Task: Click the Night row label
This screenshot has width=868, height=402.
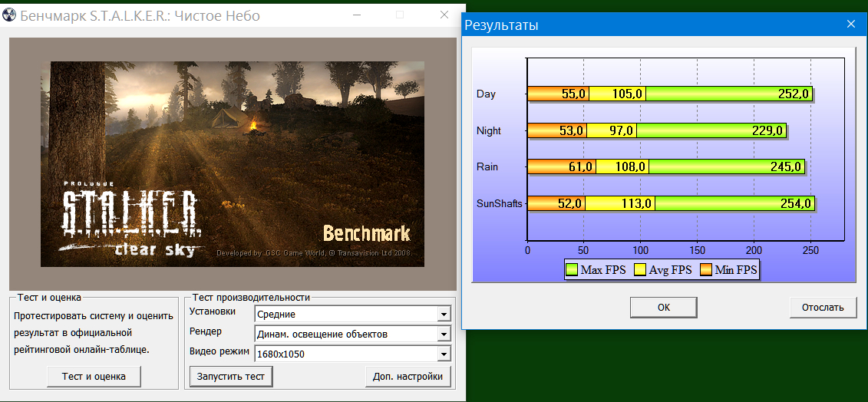Action: click(488, 131)
